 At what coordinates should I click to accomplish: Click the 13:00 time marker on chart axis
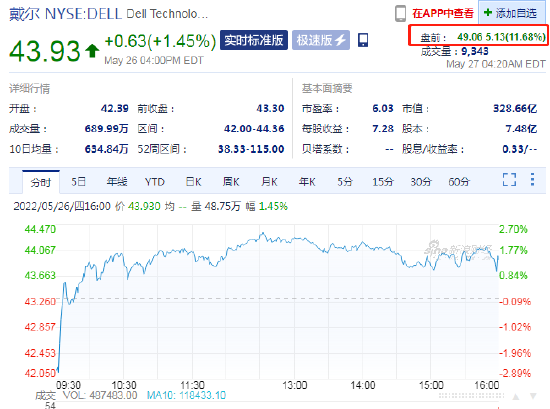tap(295, 385)
